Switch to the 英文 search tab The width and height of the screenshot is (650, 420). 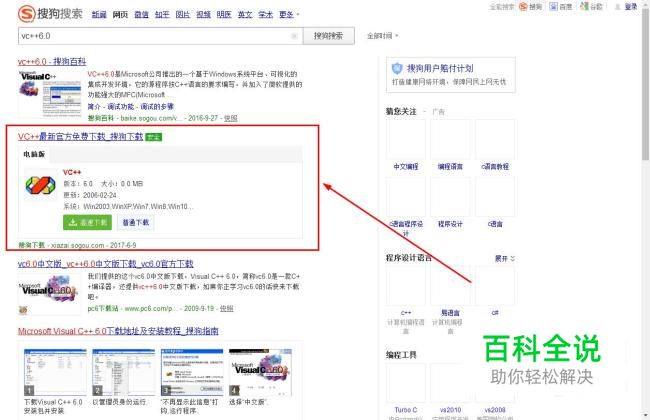[245, 15]
